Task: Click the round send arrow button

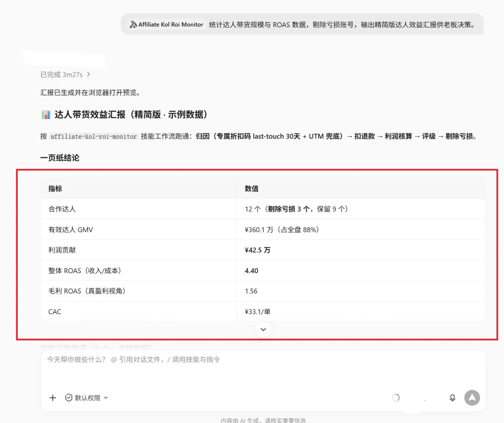Action: [x=472, y=398]
